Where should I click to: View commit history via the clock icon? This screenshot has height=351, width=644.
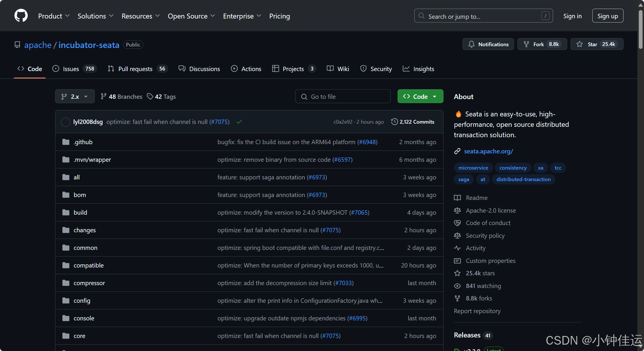tap(395, 122)
